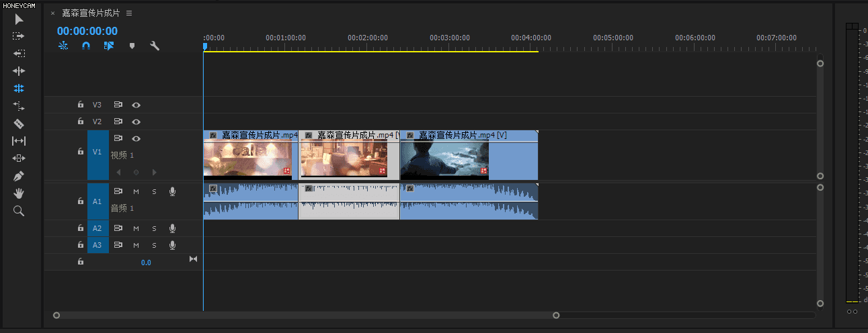
Task: Open the sequence panel menu
Action: [x=129, y=13]
